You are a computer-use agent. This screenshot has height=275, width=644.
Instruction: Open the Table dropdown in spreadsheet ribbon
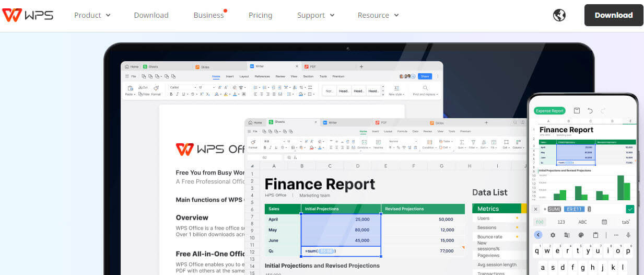click(446, 141)
